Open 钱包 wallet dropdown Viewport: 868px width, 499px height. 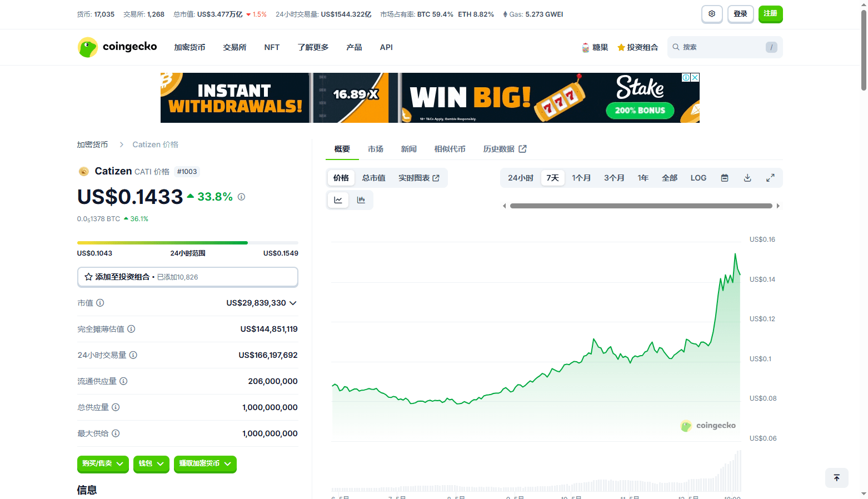151,463
